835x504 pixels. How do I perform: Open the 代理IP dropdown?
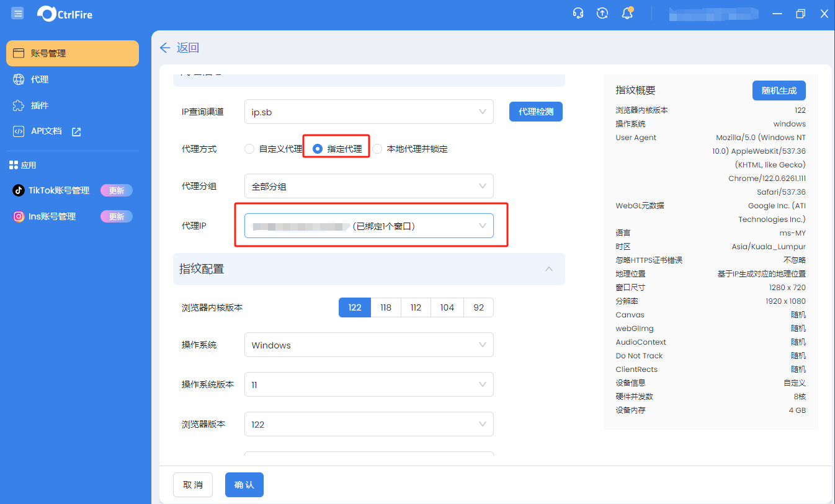(x=369, y=226)
